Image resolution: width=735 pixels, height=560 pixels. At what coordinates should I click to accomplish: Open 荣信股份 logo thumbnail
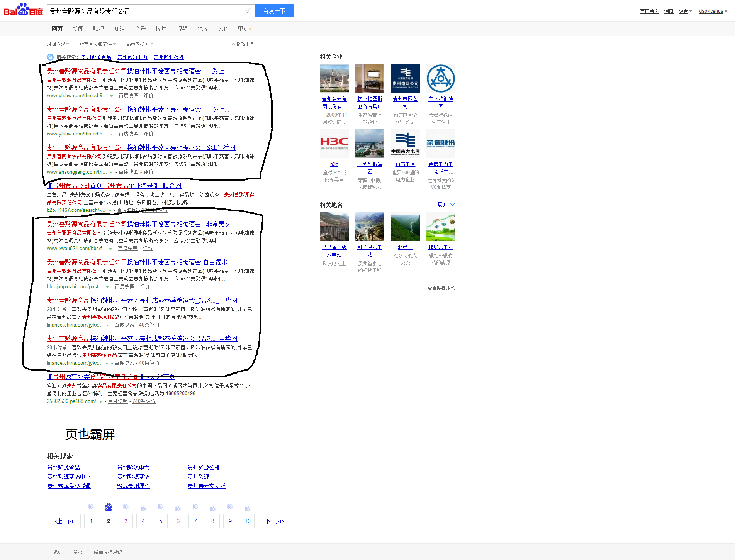click(441, 144)
